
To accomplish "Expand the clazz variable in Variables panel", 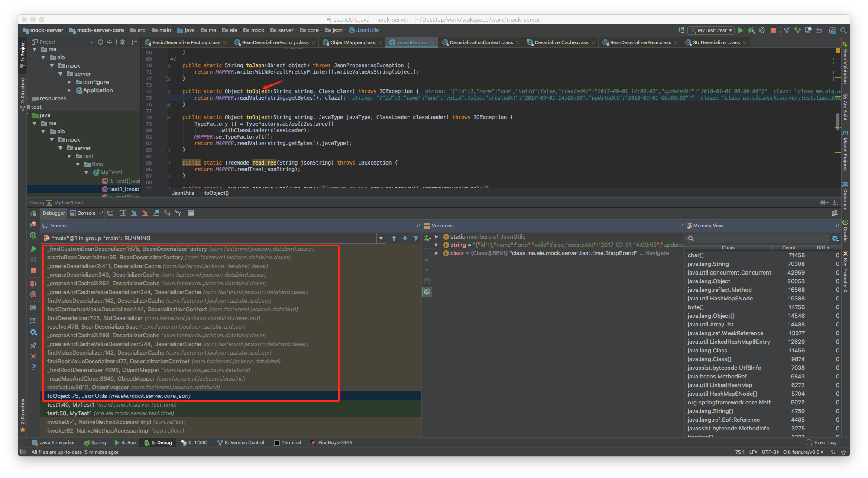I will pos(437,253).
